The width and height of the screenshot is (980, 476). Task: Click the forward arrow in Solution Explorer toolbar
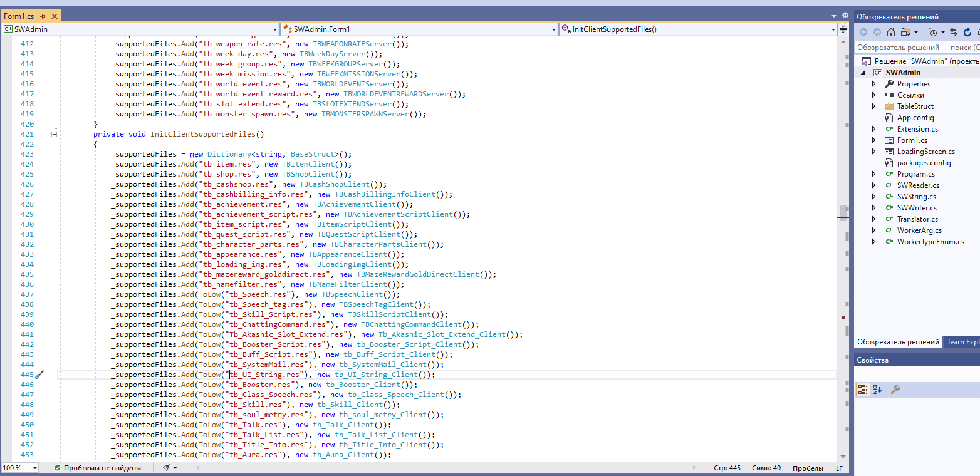point(877,32)
